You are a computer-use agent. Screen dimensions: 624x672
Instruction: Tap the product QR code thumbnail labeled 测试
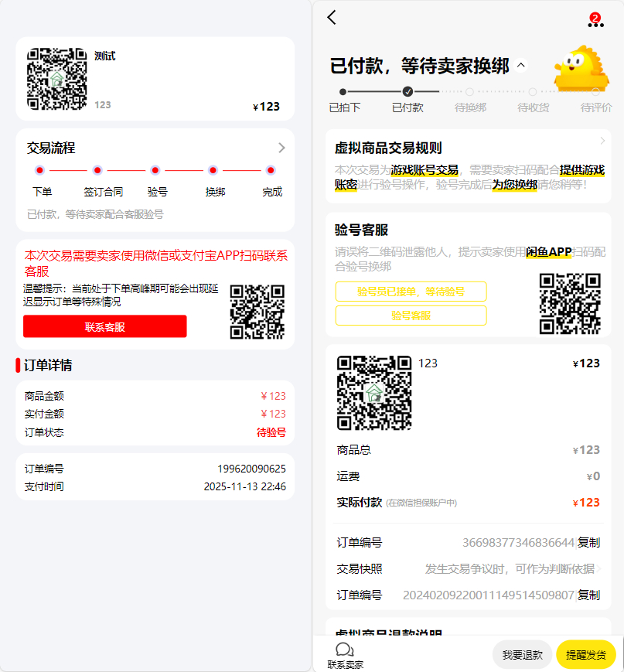[x=57, y=80]
